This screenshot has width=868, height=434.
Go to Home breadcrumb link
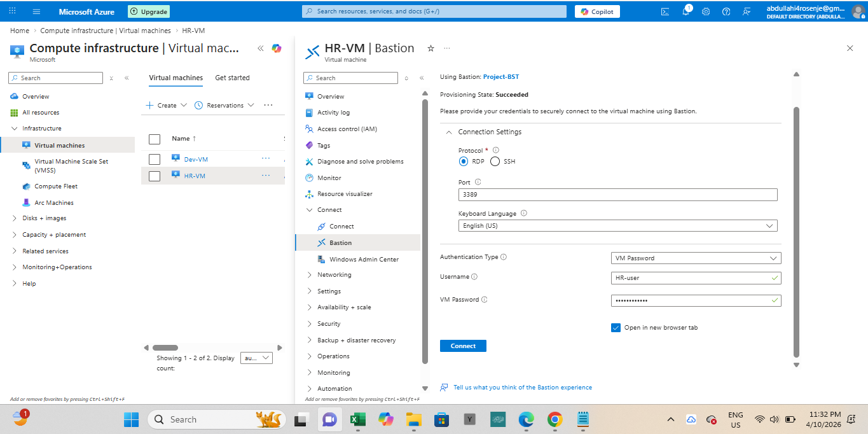pyautogui.click(x=20, y=31)
